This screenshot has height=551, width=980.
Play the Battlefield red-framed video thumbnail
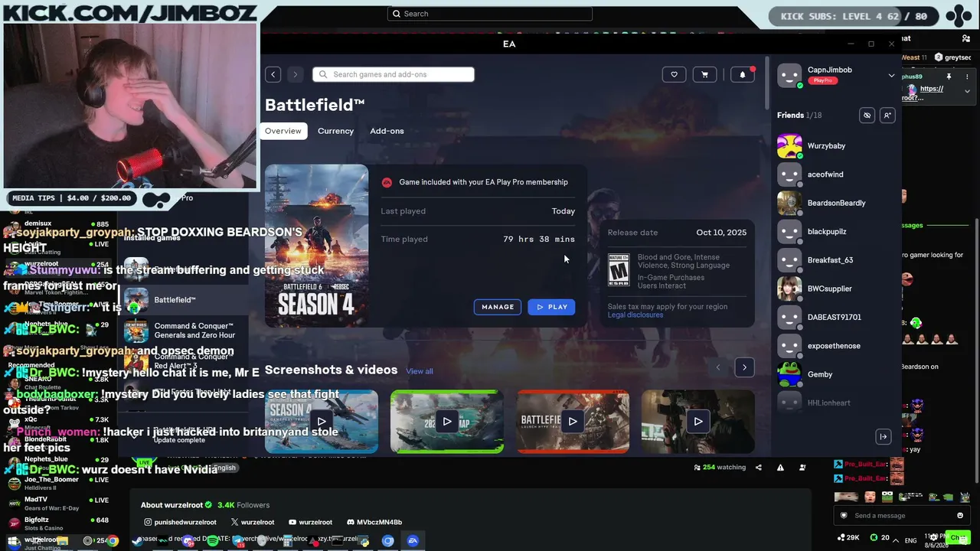coord(573,421)
